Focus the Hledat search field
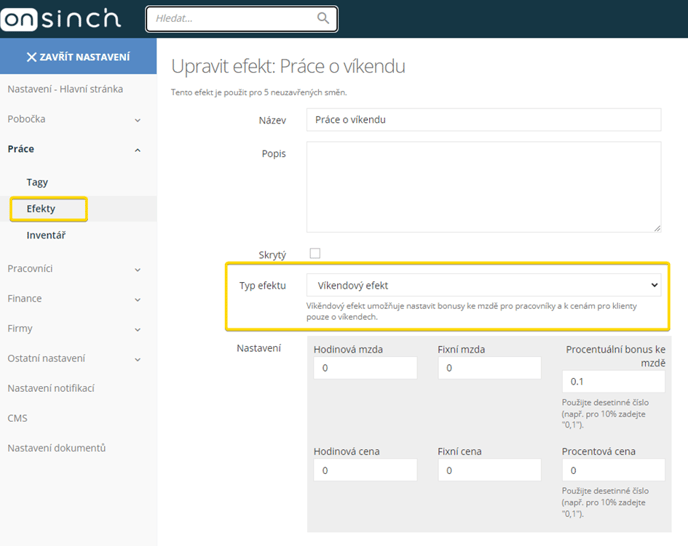The image size is (688, 546). coord(242,18)
